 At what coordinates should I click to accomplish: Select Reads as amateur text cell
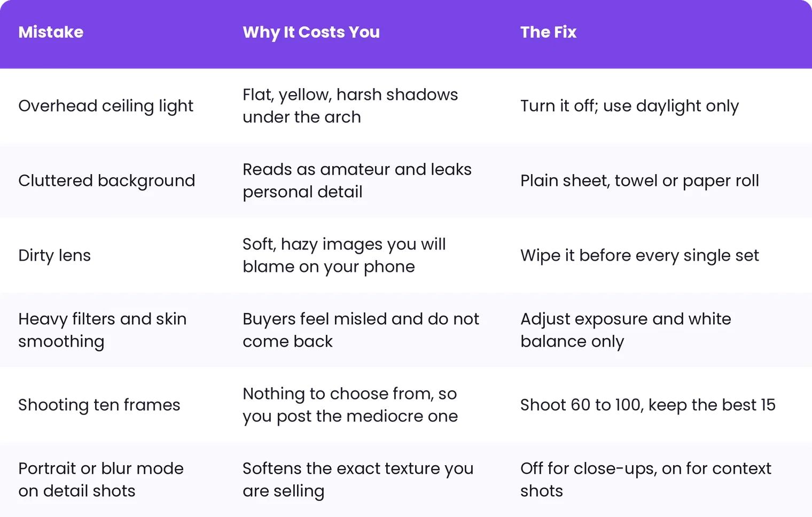tap(357, 181)
